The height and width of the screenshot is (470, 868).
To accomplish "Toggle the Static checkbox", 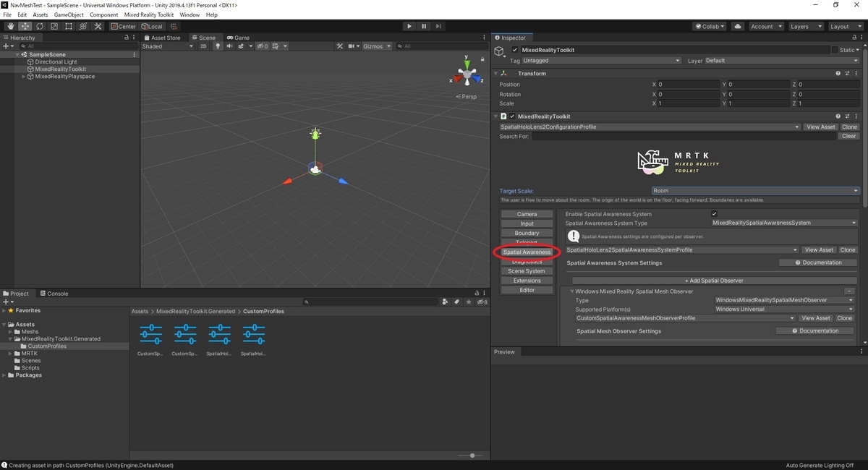I will pos(834,50).
